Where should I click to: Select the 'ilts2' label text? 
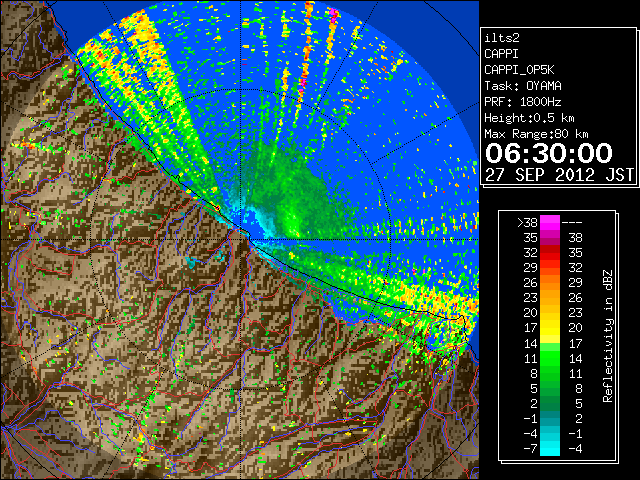point(502,38)
